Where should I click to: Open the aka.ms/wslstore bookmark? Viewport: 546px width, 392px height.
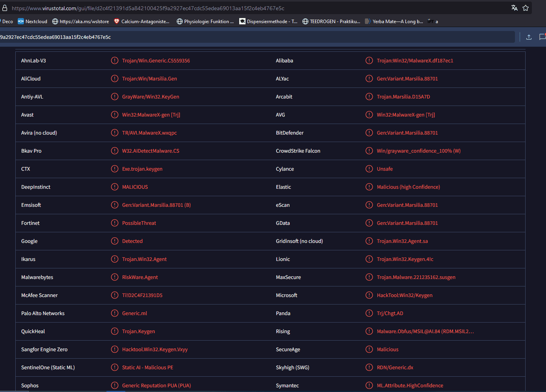[x=81, y=22]
